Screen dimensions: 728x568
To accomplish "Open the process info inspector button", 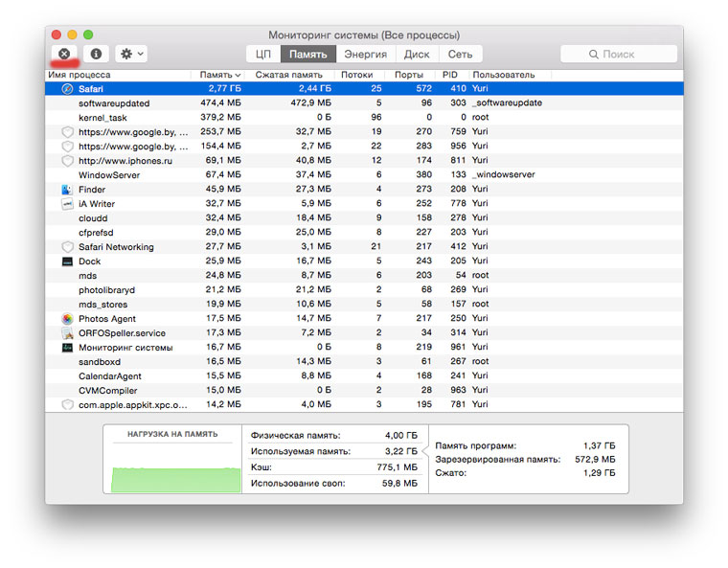I will tap(96, 55).
